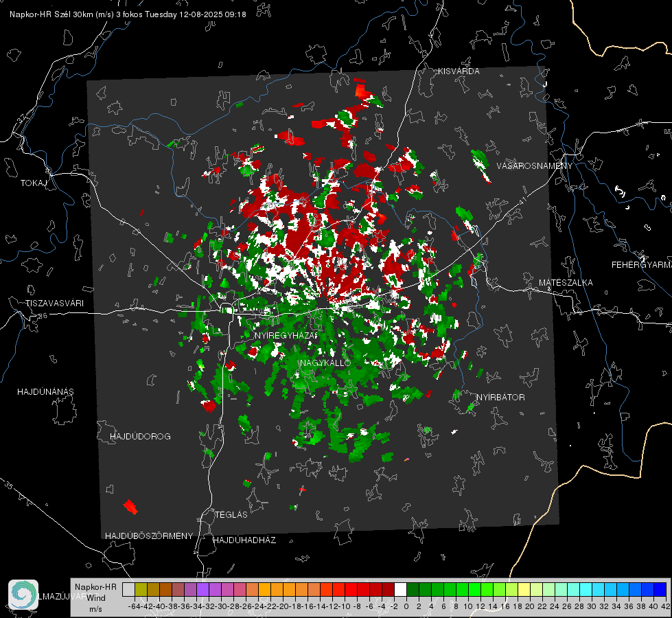Viewport: 672px width, 618px height.
Task: Click the legend value 0
Action: click(x=406, y=606)
